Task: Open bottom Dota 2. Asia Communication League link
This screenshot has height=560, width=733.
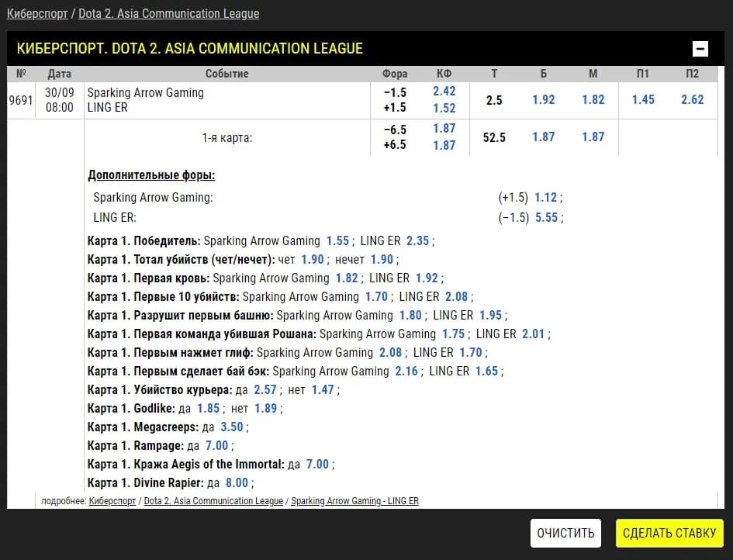Action: point(213,501)
